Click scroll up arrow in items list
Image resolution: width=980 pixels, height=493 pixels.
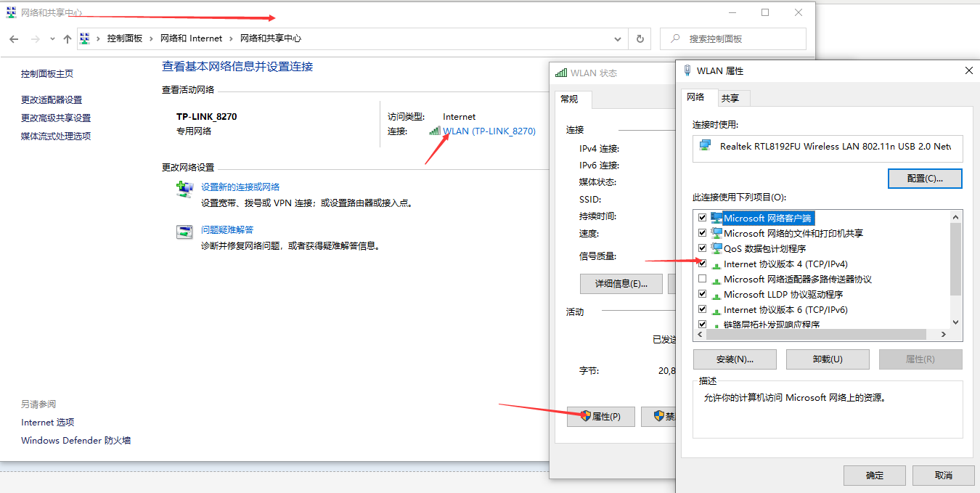(x=955, y=216)
